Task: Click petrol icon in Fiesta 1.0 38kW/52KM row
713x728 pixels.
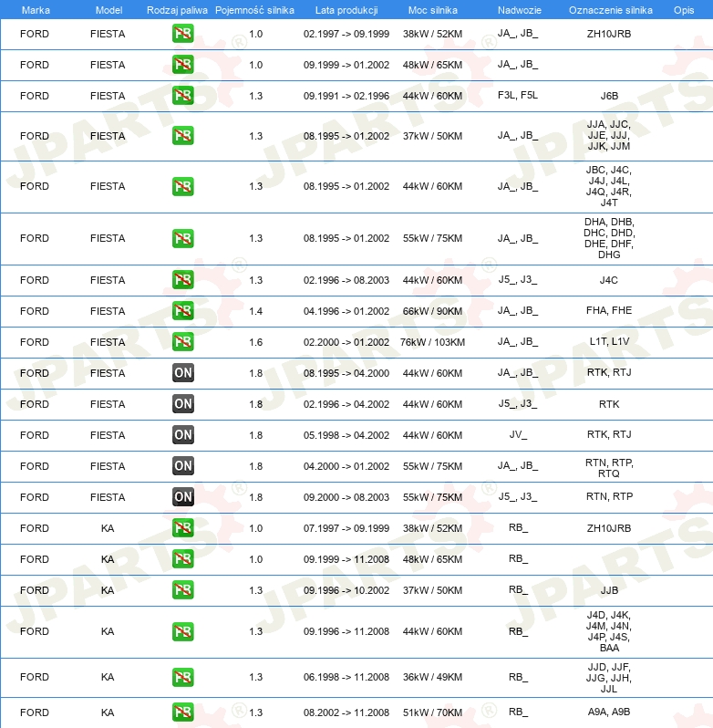Action: click(x=182, y=34)
